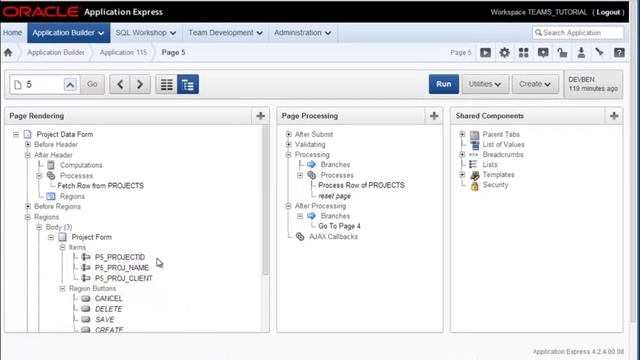This screenshot has width=640, height=360.
Task: Click the DELETE button icon in tree
Action: pos(86,309)
